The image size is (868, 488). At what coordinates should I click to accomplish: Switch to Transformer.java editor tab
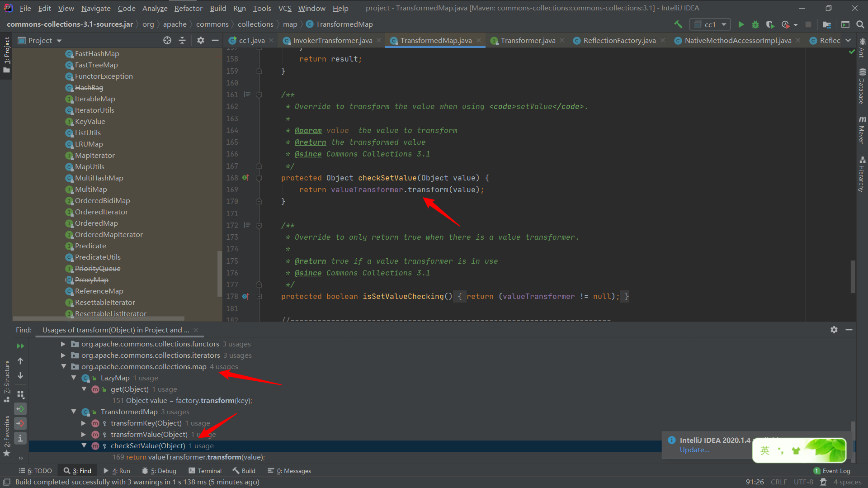point(528,40)
